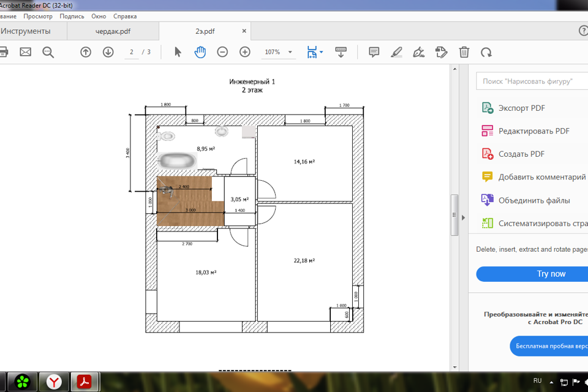Open the Систематизировать страницы tool
588x392 pixels.
tap(543, 223)
